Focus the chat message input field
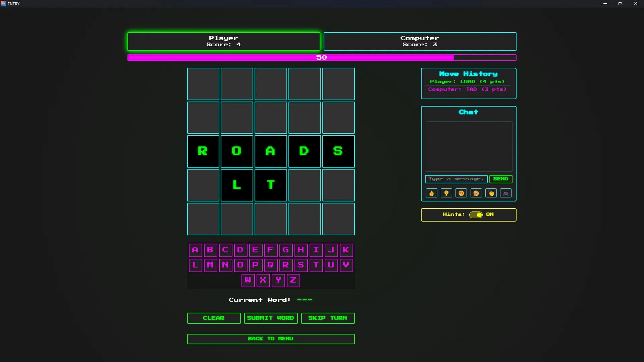644x362 pixels. [x=456, y=179]
